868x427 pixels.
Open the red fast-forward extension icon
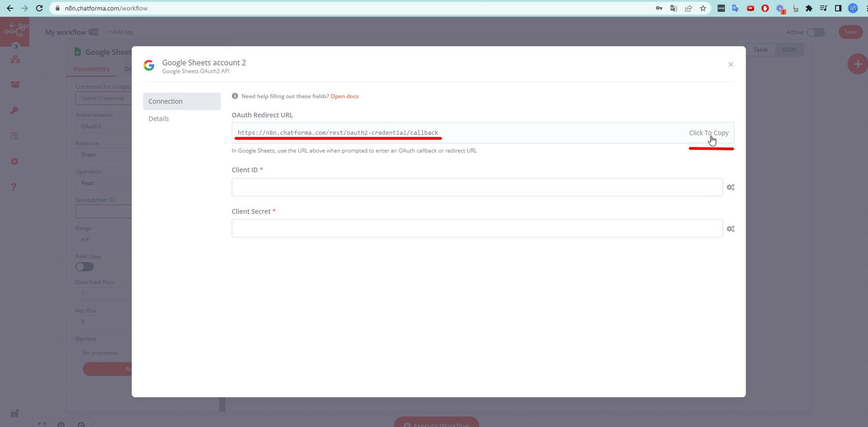(750, 8)
